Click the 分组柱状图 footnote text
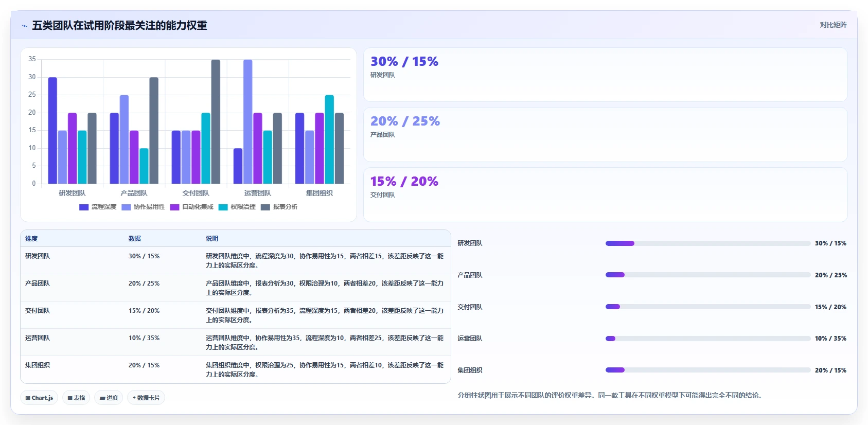The height and width of the screenshot is (425, 868). [611, 395]
